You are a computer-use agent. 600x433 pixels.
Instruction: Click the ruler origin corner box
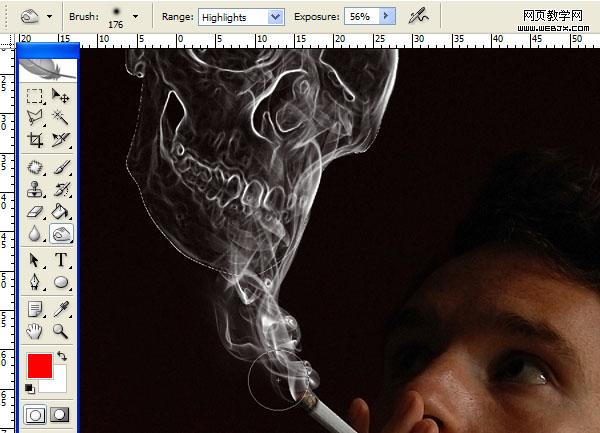[7, 41]
